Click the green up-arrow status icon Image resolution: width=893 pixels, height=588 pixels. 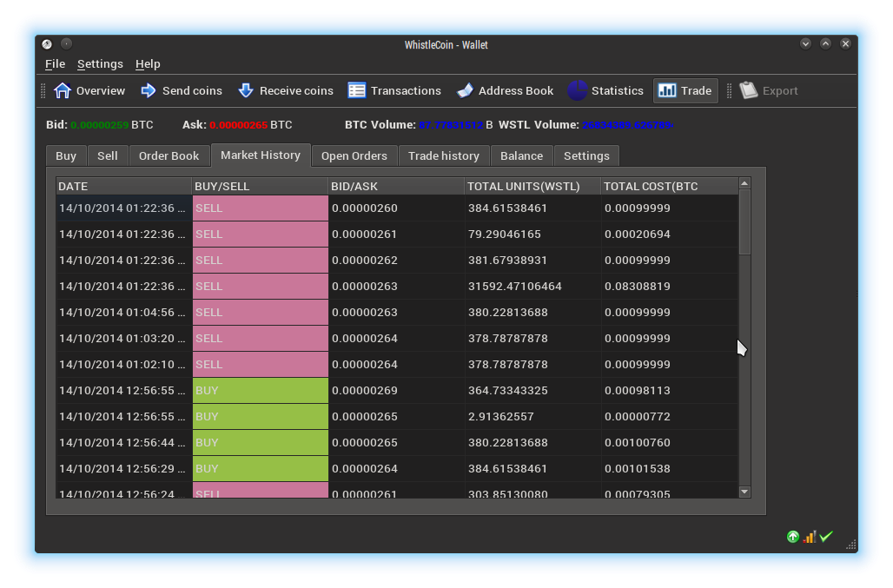pos(793,536)
